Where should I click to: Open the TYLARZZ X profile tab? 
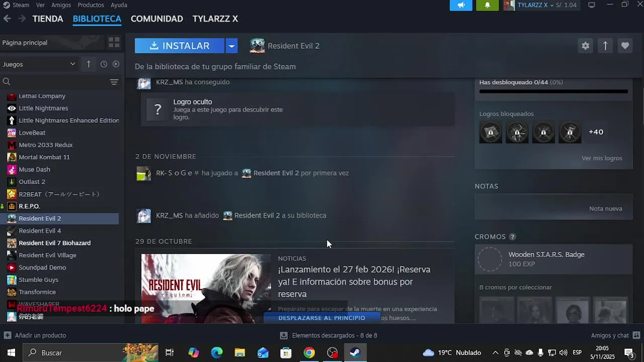point(215,19)
